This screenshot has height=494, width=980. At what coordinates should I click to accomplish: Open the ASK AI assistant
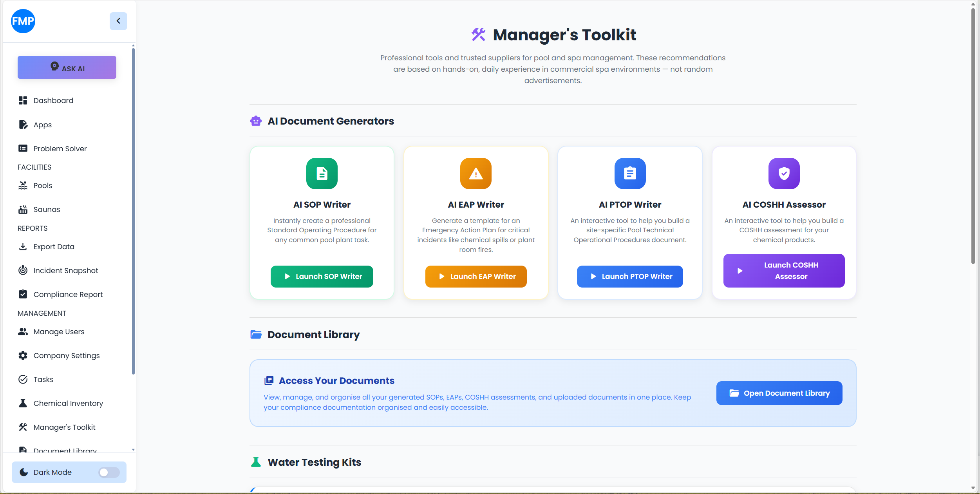(67, 67)
